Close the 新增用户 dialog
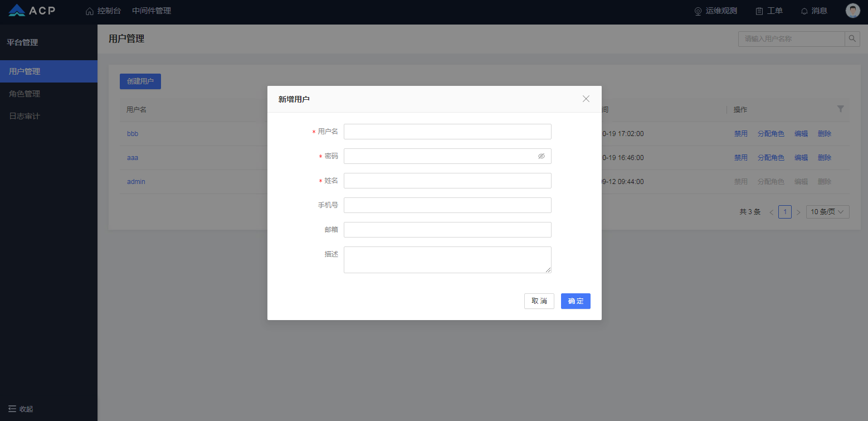Image resolution: width=868 pixels, height=421 pixels. (x=586, y=99)
